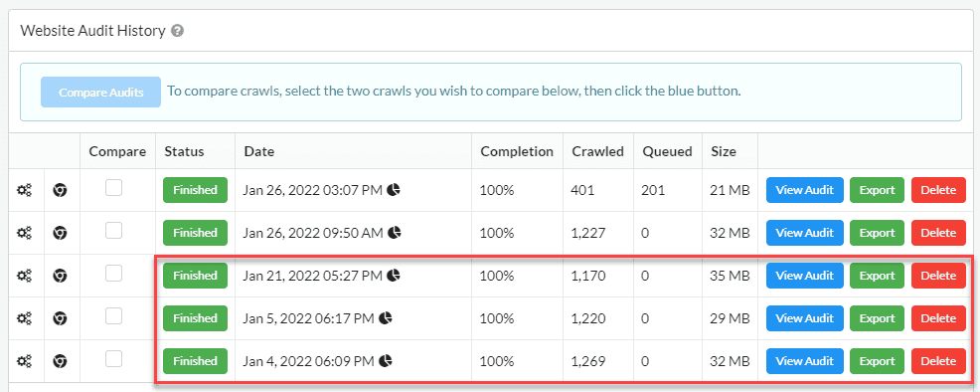980x392 pixels.
Task: Export the Jan 4 06:09 PM audit
Action: click(x=877, y=361)
